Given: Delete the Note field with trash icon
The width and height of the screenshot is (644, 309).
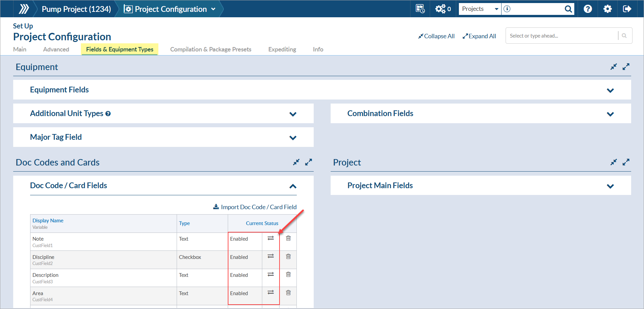Looking at the screenshot, I should (288, 238).
